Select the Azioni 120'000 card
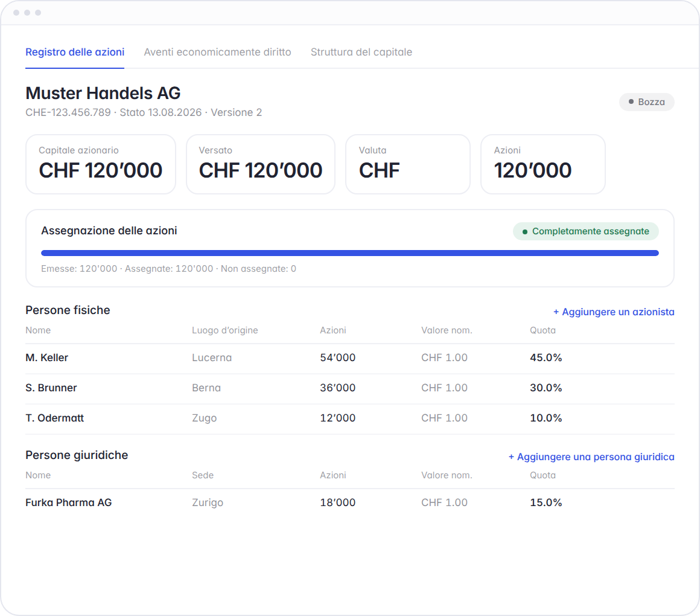 point(543,164)
